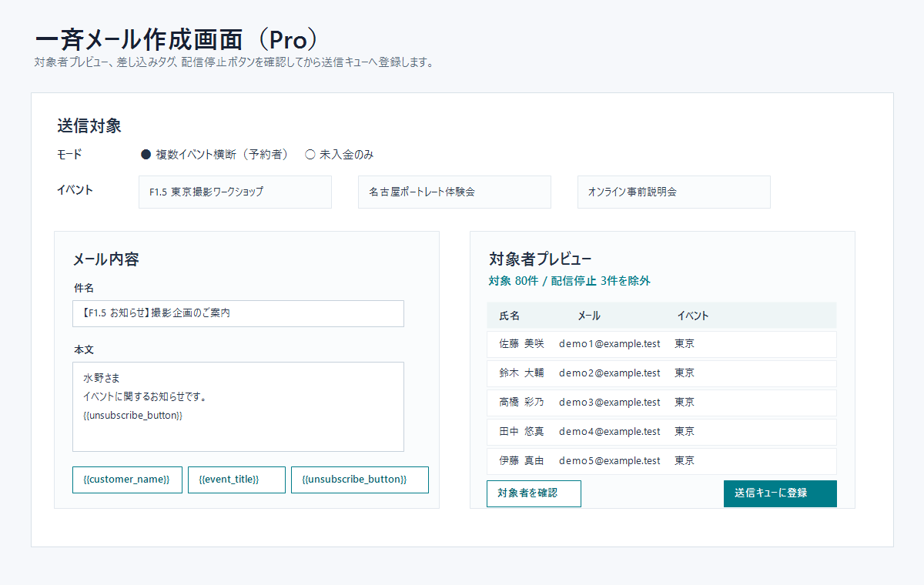Select the 伊藤 真由 recipient row
Viewport: 924px width, 585px height.
point(661,461)
